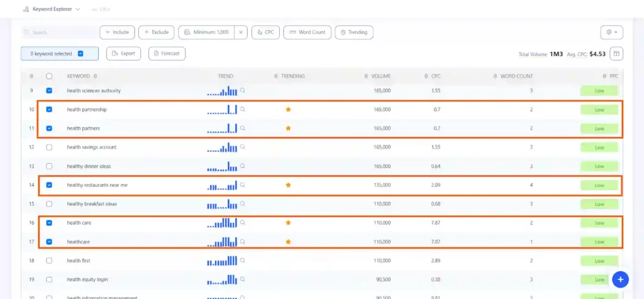Click trending star for health care
Viewport: 644px width, 299px height.
pos(288,223)
